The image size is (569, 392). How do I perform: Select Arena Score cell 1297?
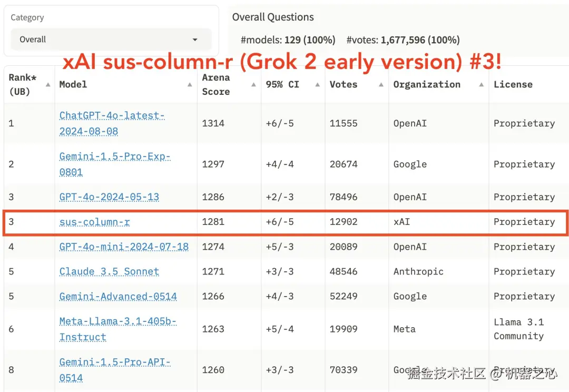213,164
